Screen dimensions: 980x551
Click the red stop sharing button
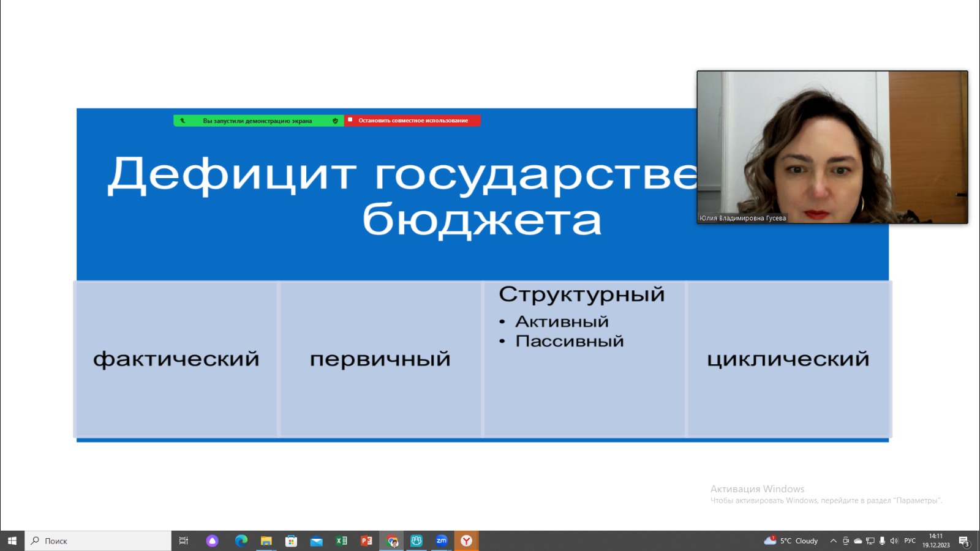[412, 121]
